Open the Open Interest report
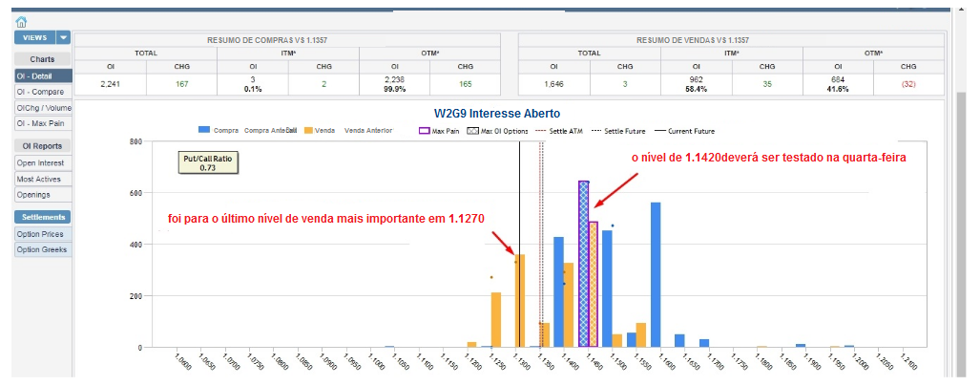This screenshot has height=386, width=980. point(41,162)
